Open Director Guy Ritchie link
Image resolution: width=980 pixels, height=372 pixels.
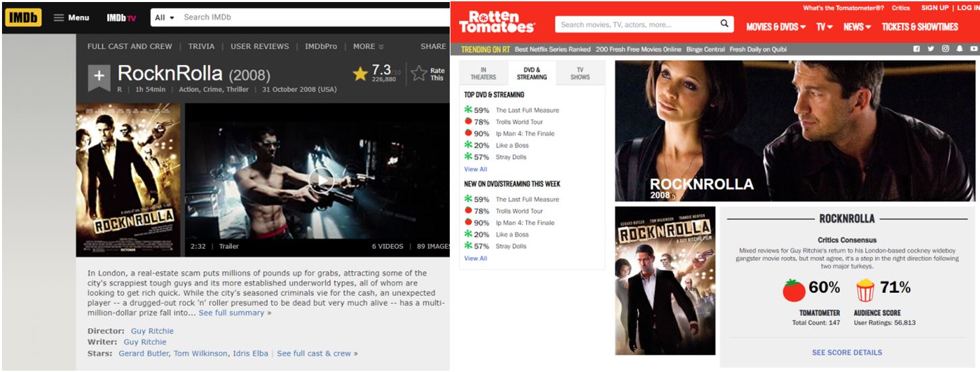152,331
